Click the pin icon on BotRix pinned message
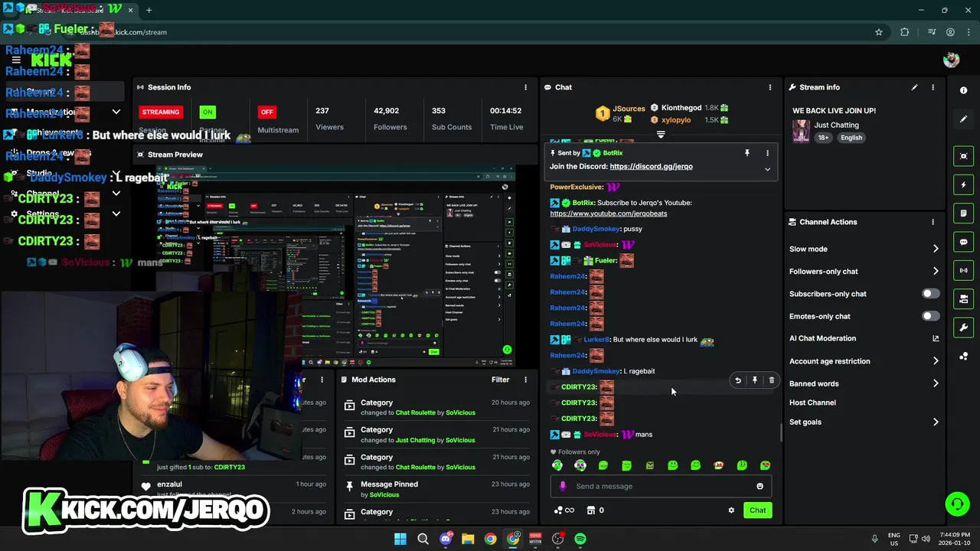 747,153
